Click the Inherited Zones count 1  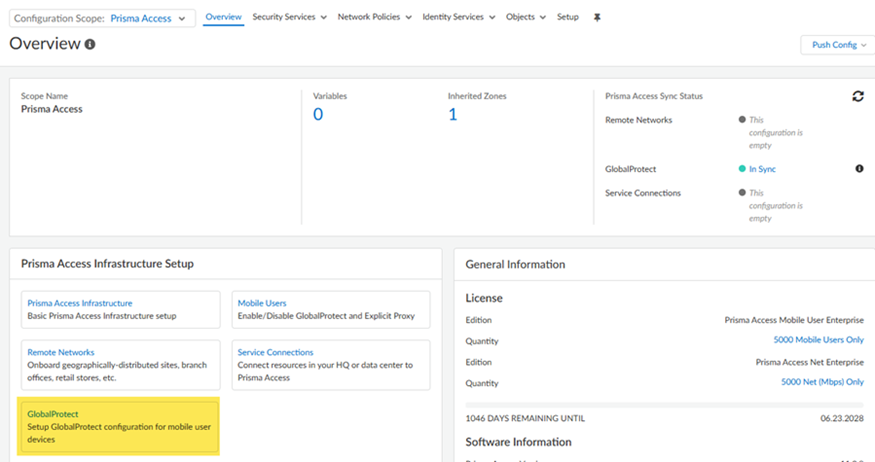(x=452, y=114)
